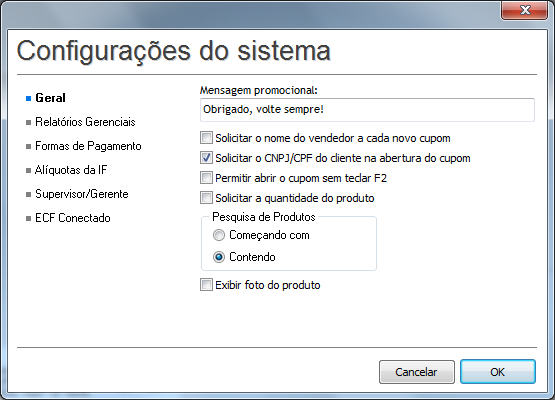Enable Solicitar o nome do vendedor checkbox
This screenshot has width=555, height=400.
point(206,138)
